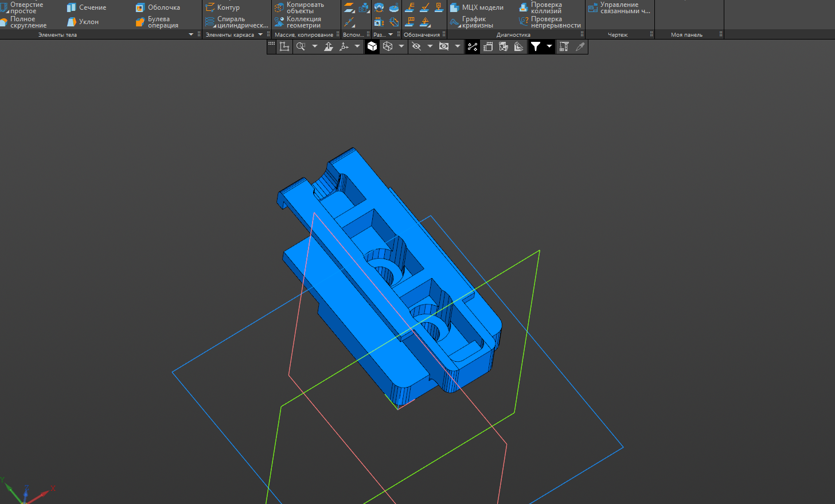Click the crane with blocks icon
Image resolution: width=835 pixels, height=504 pixels.
coord(564,46)
